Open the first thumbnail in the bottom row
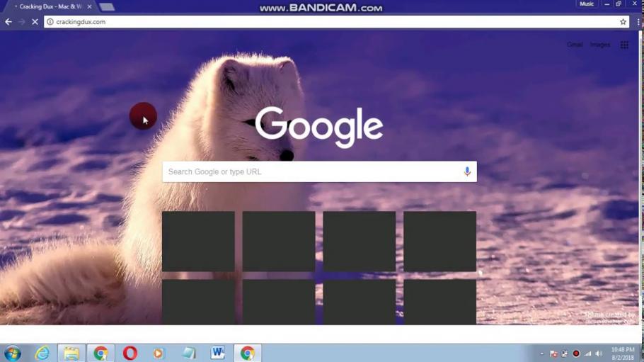Screen dimensions: 644x362 point(198,302)
